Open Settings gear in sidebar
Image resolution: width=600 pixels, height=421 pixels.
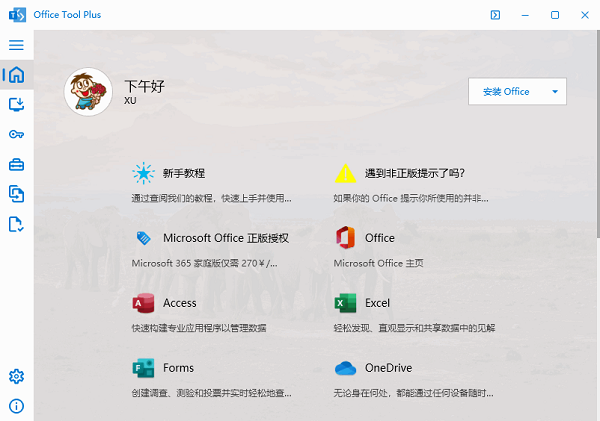[16, 377]
